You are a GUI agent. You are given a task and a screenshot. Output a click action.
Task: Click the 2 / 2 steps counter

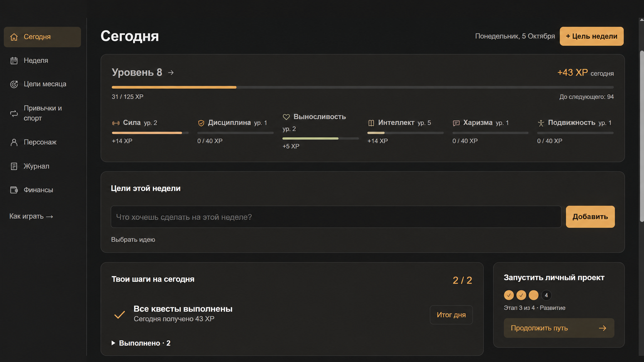(x=462, y=280)
